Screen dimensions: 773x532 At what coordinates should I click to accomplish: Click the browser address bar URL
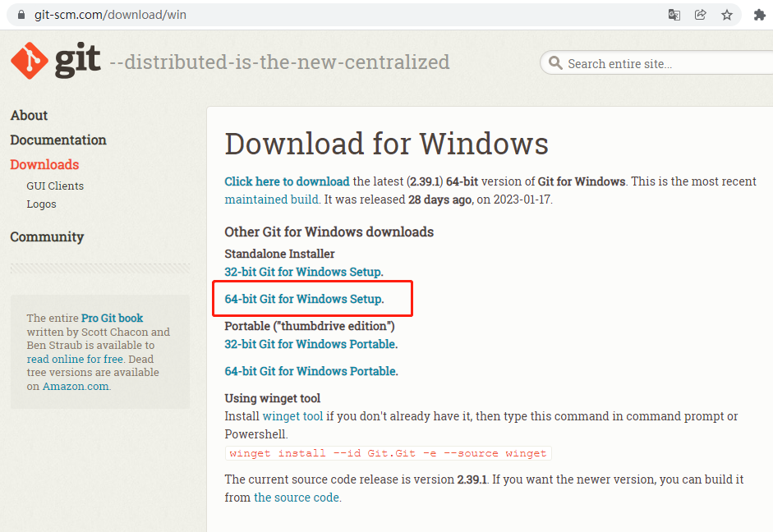(x=110, y=15)
